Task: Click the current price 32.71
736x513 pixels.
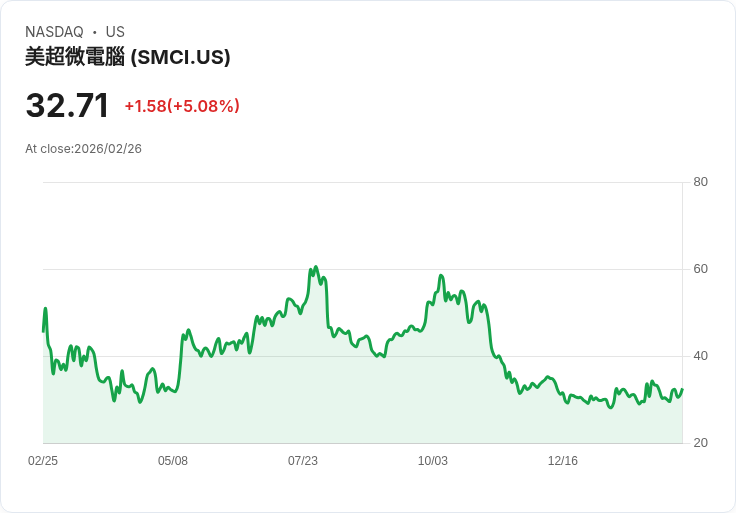Action: point(67,105)
